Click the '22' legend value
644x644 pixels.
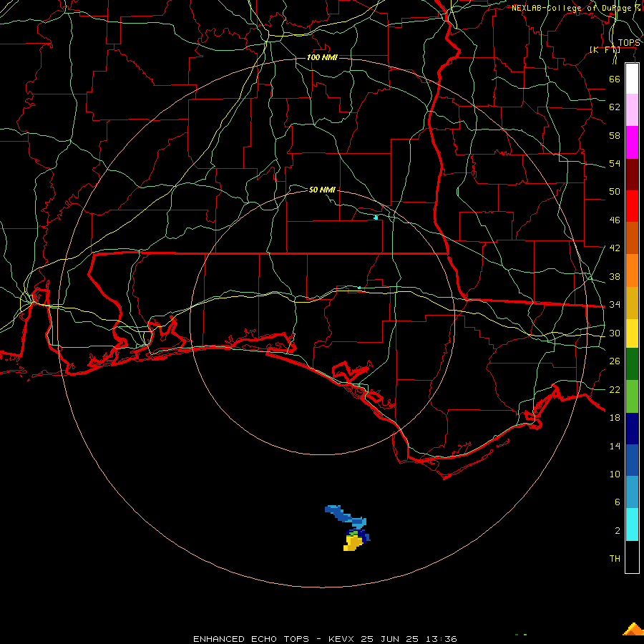[x=615, y=390]
